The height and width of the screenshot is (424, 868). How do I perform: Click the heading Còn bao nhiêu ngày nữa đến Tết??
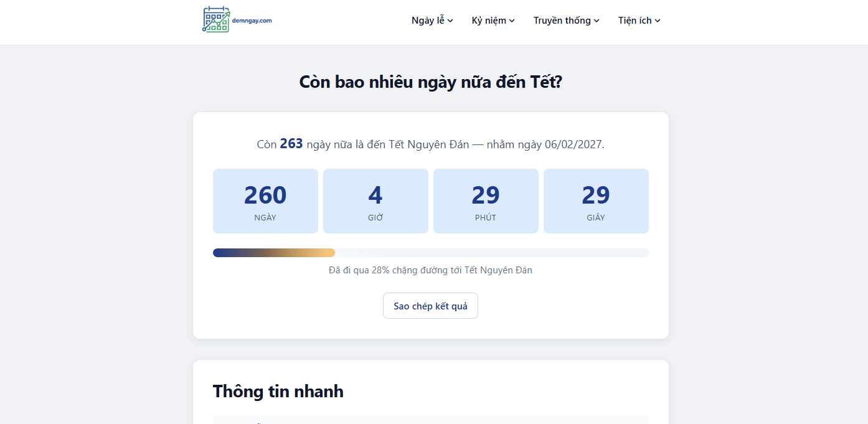click(431, 82)
